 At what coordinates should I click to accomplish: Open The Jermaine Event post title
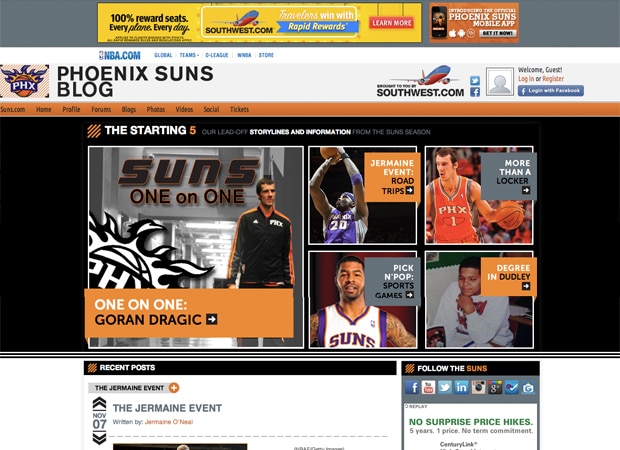tap(167, 408)
